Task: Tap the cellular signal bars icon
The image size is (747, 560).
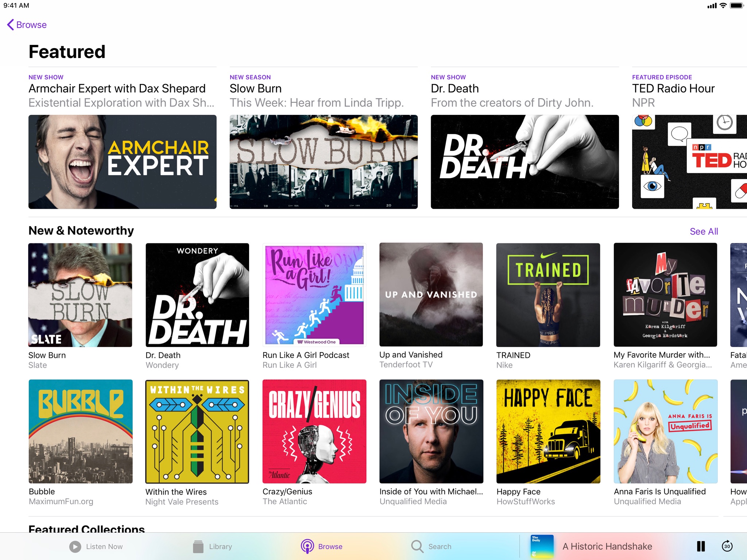Action: tap(712, 6)
